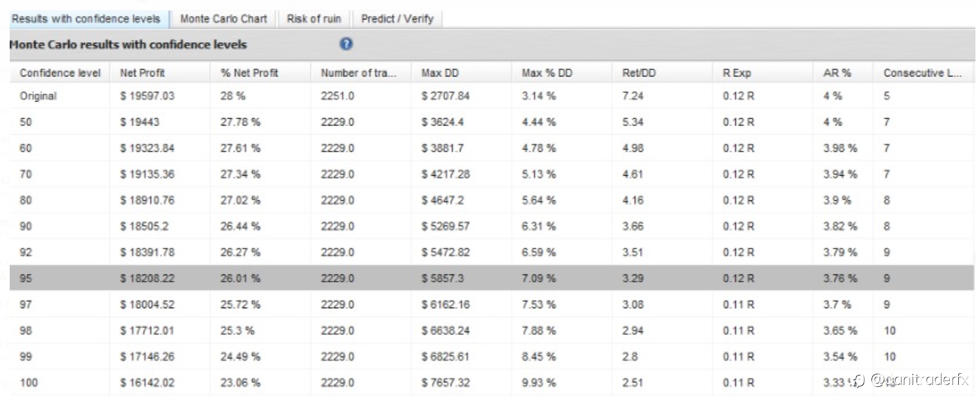This screenshot has width=980, height=404.
Task: Click the Ret/DD column header
Action: (x=638, y=73)
